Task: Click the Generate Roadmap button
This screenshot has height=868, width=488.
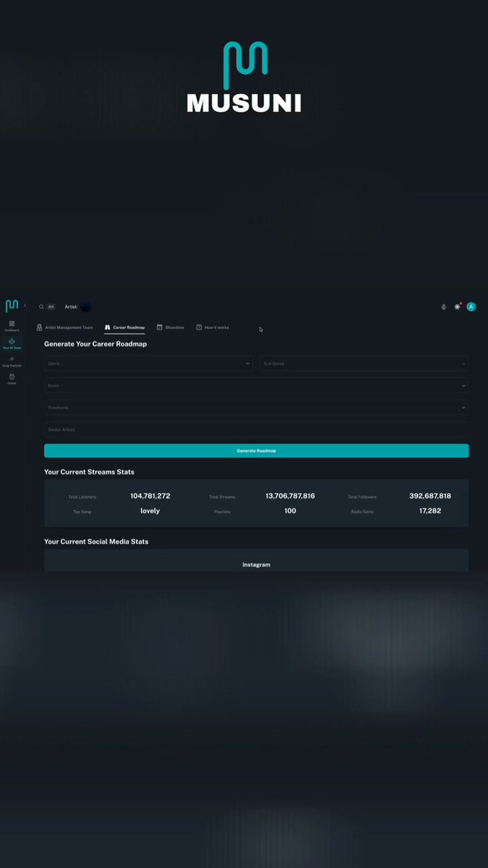Action: (256, 451)
